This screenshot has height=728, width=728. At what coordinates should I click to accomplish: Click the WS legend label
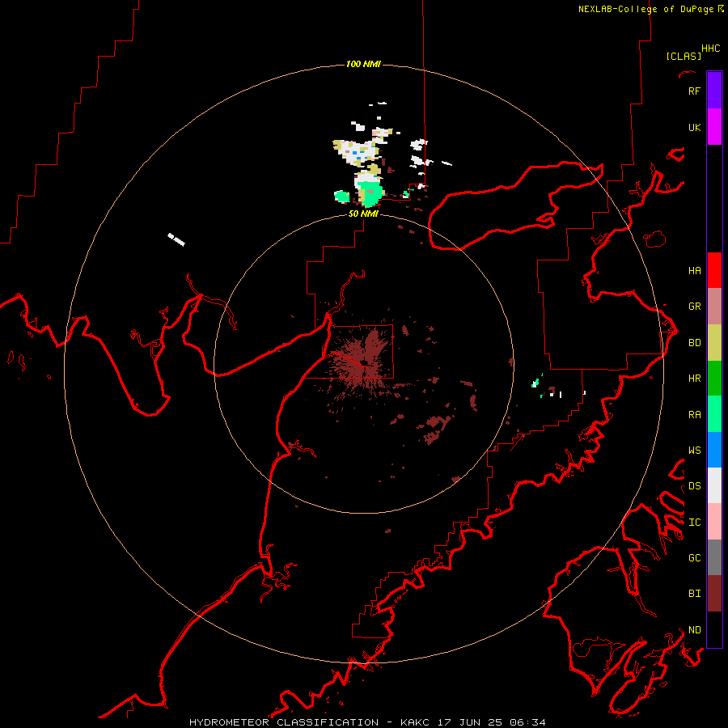point(695,450)
